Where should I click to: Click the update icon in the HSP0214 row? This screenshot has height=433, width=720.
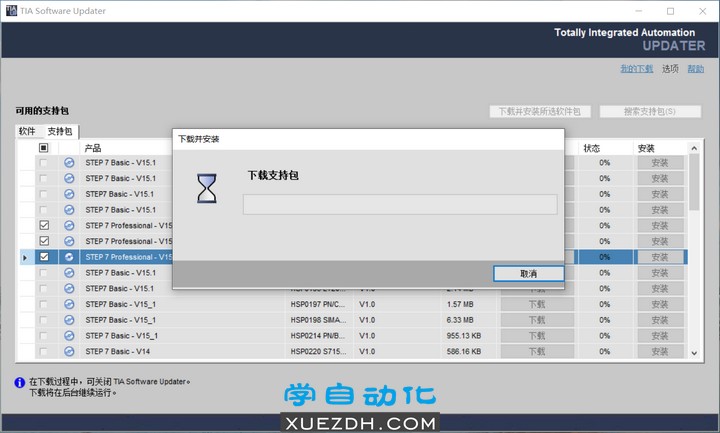(69, 336)
